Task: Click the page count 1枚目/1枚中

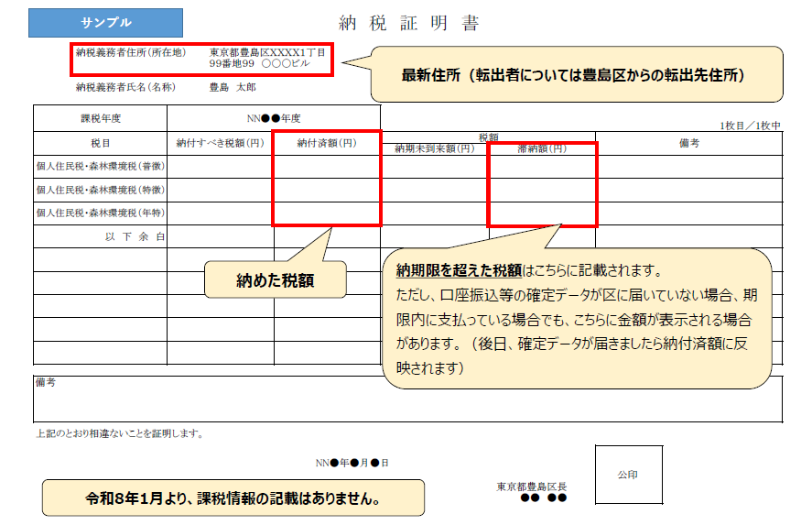Action: pyautogui.click(x=750, y=126)
